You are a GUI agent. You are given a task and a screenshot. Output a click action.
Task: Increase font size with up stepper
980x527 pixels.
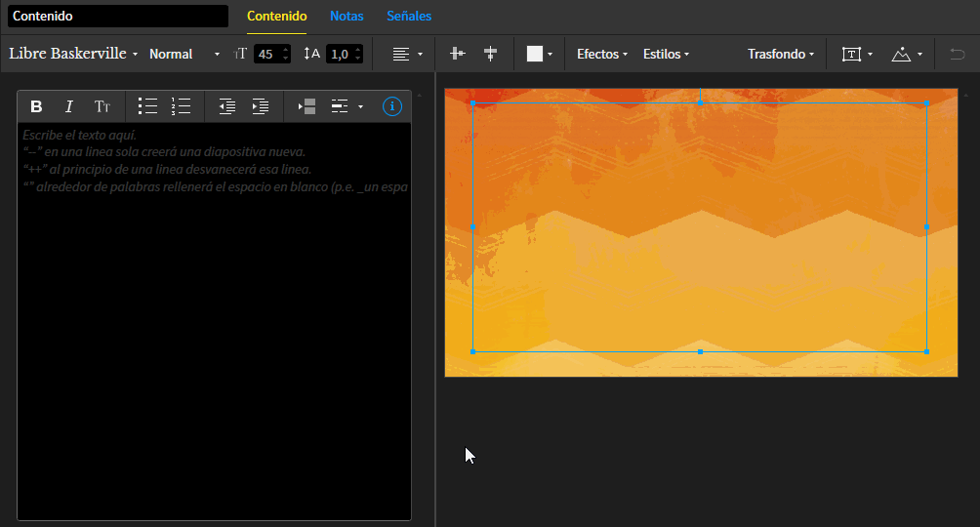click(286, 50)
